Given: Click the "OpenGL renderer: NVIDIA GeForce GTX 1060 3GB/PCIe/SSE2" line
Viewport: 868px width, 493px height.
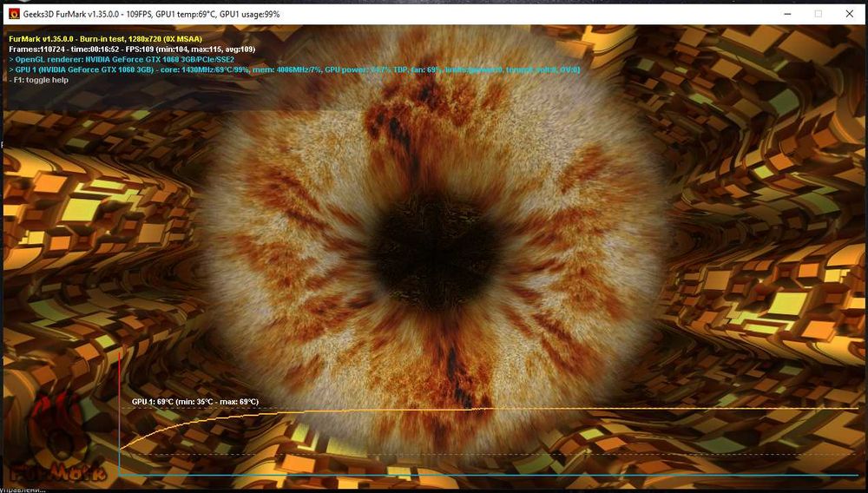Looking at the screenshot, I should pyautogui.click(x=122, y=59).
